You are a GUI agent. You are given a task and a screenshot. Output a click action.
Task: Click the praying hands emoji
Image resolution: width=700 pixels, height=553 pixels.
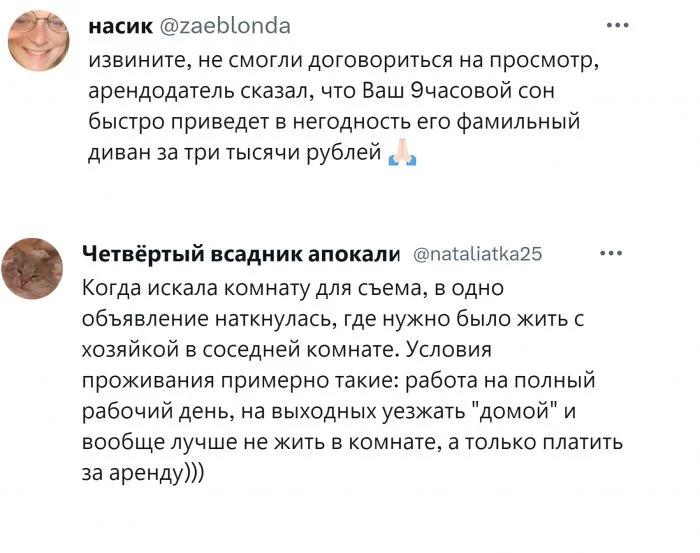(x=402, y=153)
